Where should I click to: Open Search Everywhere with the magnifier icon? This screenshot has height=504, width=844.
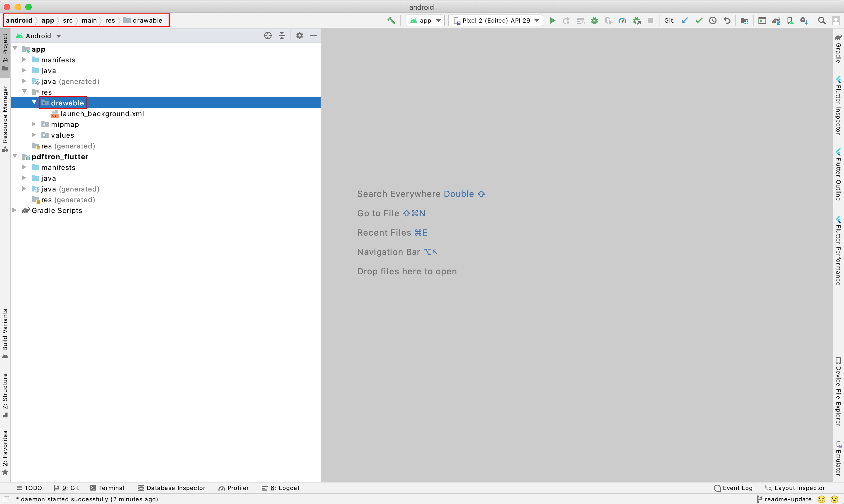click(x=822, y=20)
